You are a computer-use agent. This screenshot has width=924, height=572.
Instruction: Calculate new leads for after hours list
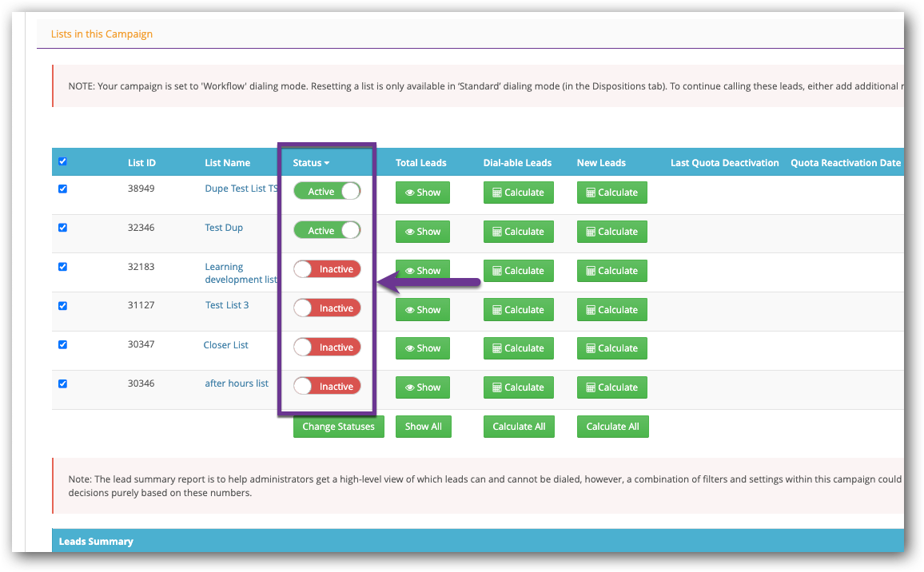coord(611,387)
